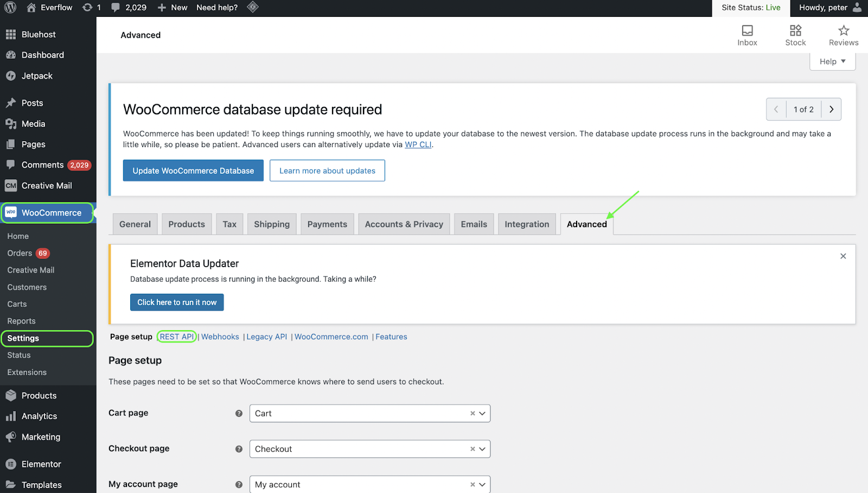Click Learn more about updates

tap(327, 170)
